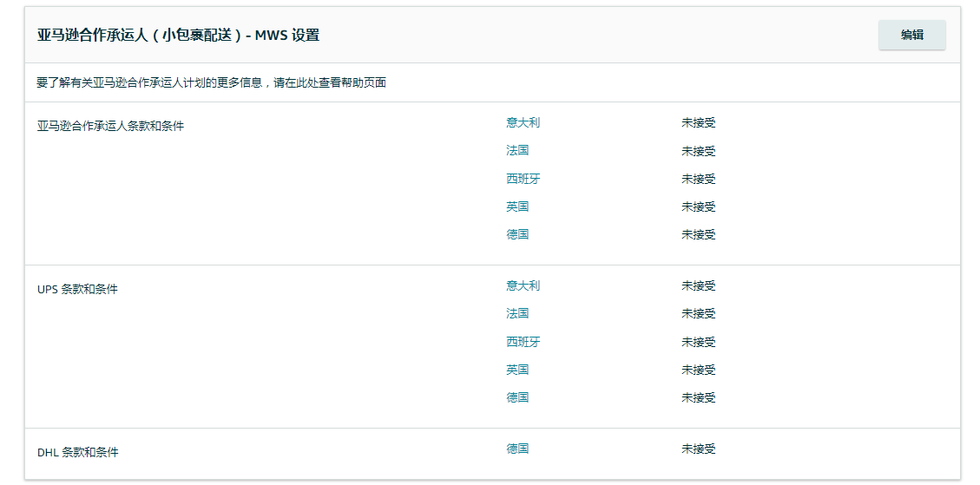Click 未接受 status for 西班牙 in UPS terms
980x485 pixels.
(698, 342)
